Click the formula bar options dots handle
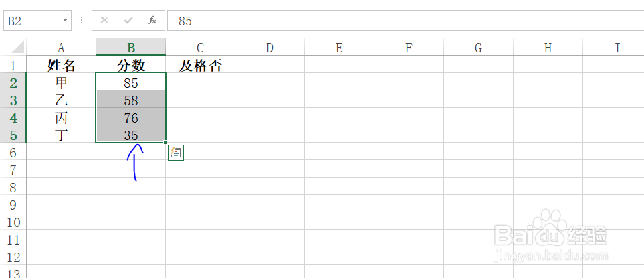The height and width of the screenshot is (278, 644). pyautogui.click(x=82, y=21)
